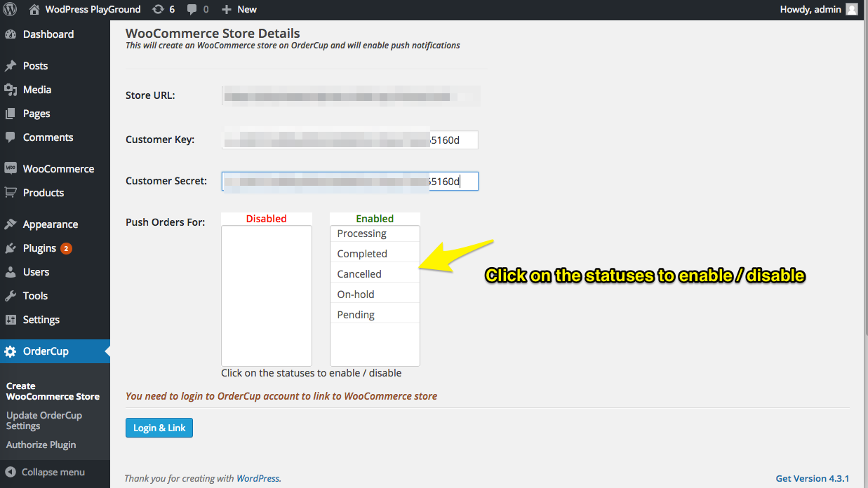Select the OrderCup menu item
Image resolution: width=868 pixels, height=488 pixels.
pyautogui.click(x=55, y=351)
